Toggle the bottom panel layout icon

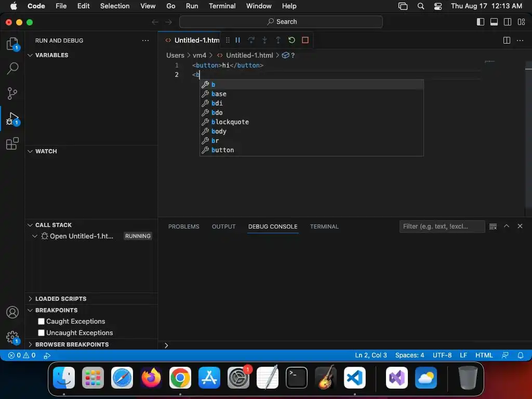pos(494,22)
